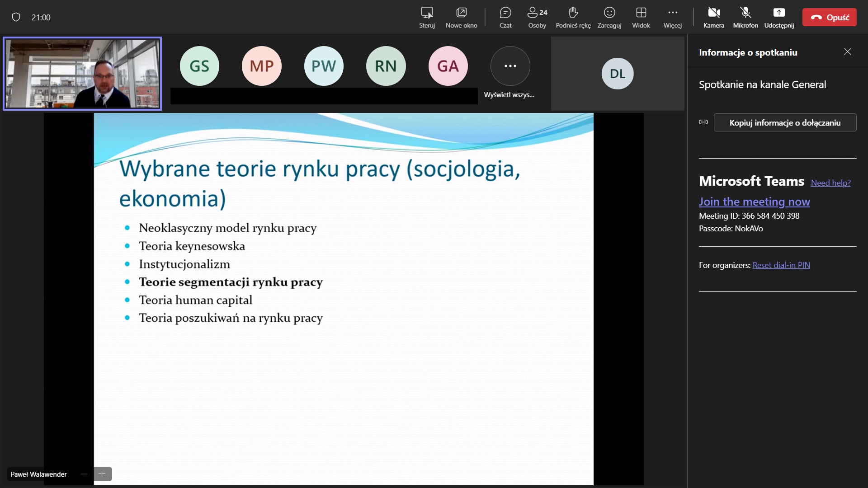This screenshot has width=868, height=488.
Task: Open the Widok layout options
Action: 641,17
